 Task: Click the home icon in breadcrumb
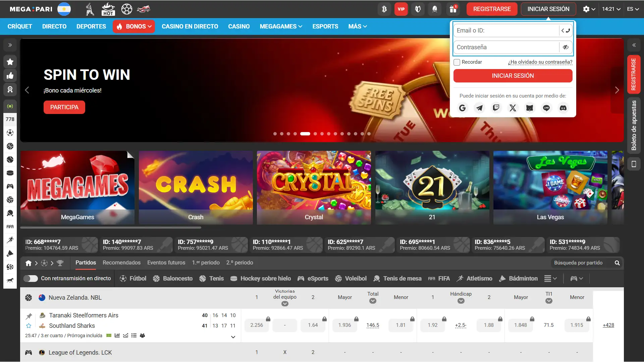29,263
